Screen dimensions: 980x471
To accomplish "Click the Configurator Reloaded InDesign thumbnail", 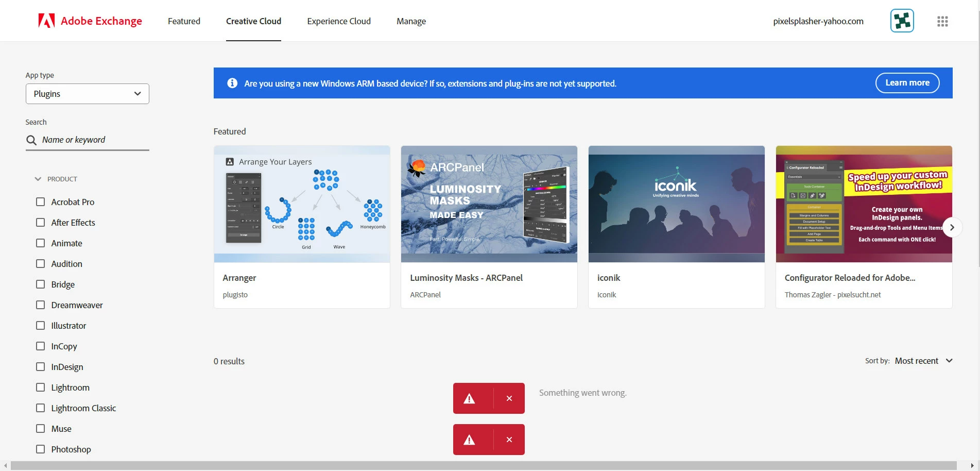I will (x=864, y=204).
